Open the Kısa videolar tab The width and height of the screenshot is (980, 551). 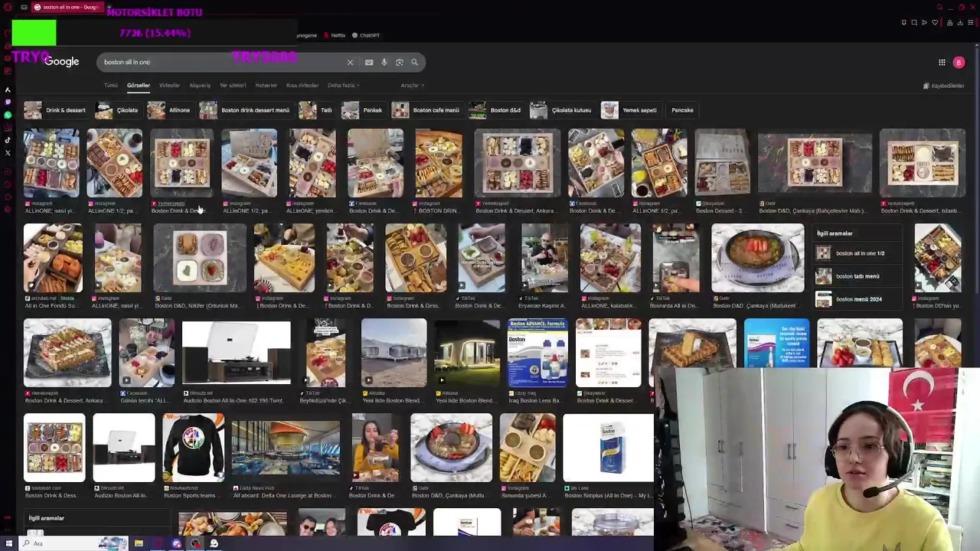[302, 85]
